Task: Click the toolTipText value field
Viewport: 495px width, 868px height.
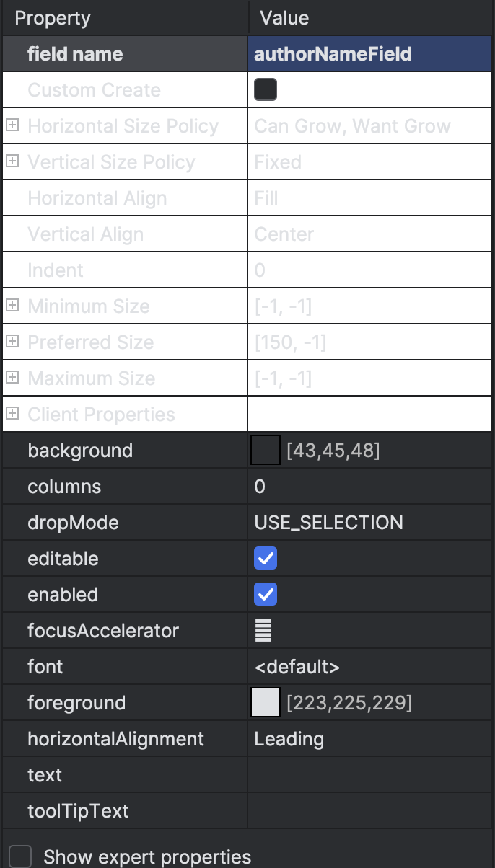Action: [361, 810]
